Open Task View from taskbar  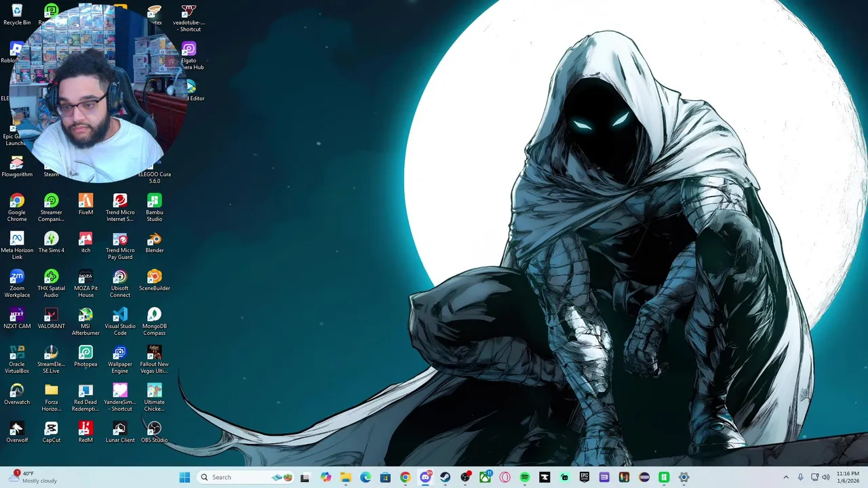pos(305,477)
